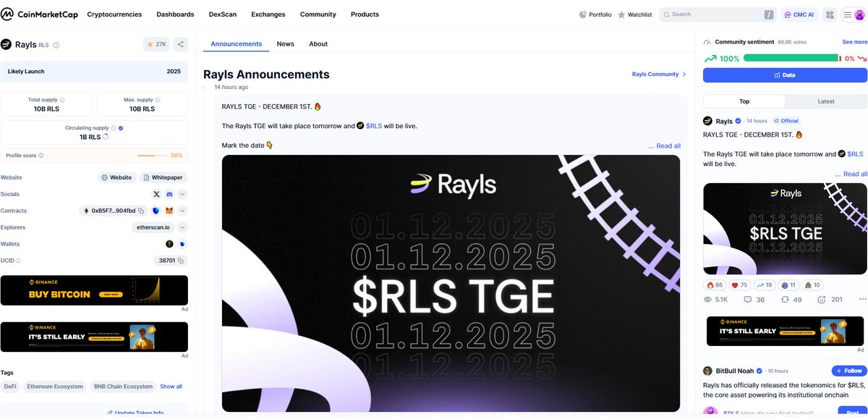This screenshot has height=417, width=868.
Task: Open the CoinMarketCap home logo
Action: pyautogui.click(x=40, y=14)
